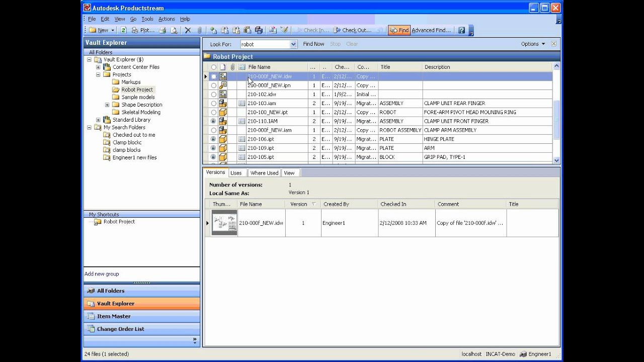Click into the Look For search field
The image size is (644, 362).
coord(265,44)
